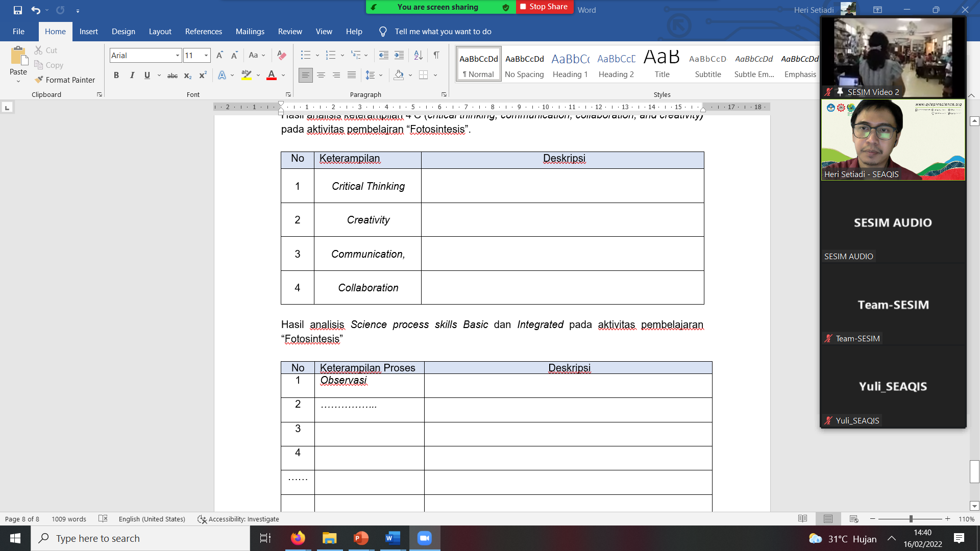This screenshot has width=980, height=551.
Task: Open the font name dropdown
Action: click(177, 55)
